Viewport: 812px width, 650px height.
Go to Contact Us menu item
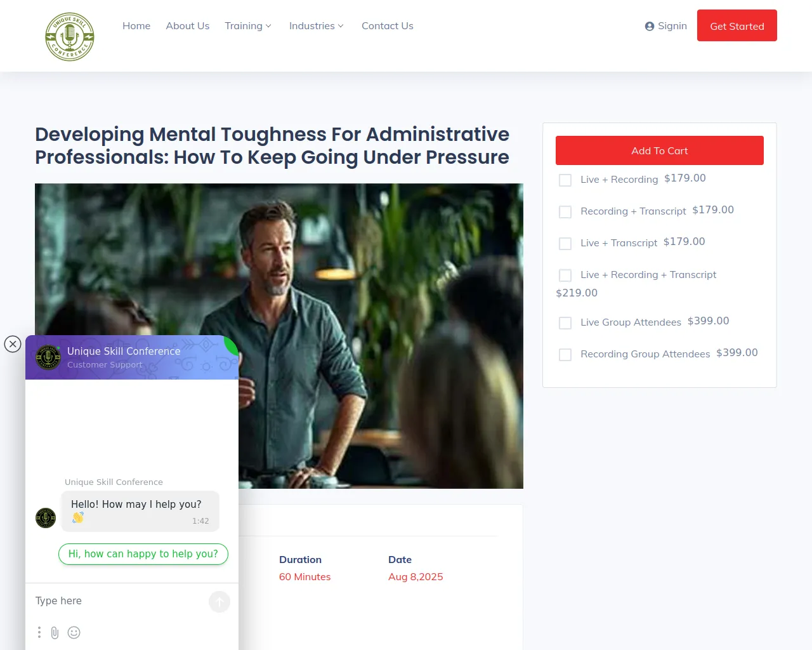pyautogui.click(x=388, y=26)
